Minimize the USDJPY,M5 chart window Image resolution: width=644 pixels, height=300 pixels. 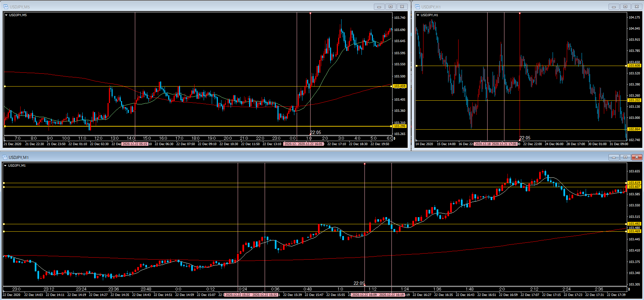(379, 7)
